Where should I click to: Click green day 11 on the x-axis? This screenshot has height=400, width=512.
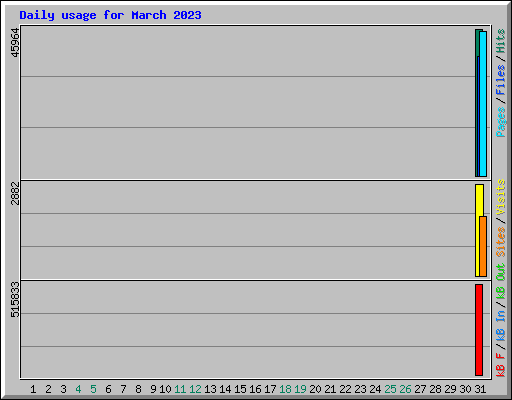pyautogui.click(x=180, y=389)
